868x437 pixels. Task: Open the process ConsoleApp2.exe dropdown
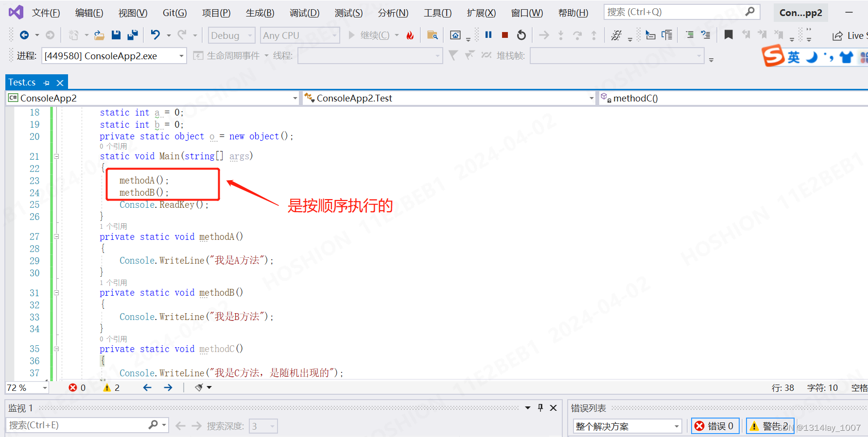(114, 56)
